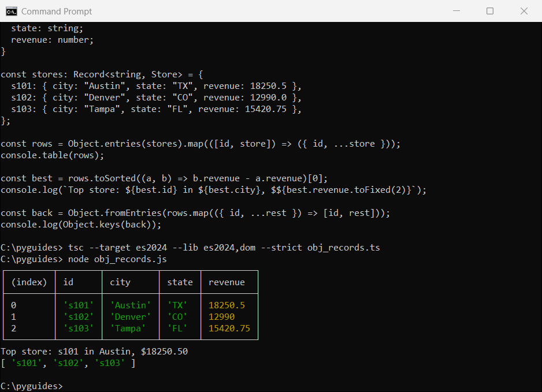Click the 'Top store: s101 in Austin' output line

coord(94,352)
